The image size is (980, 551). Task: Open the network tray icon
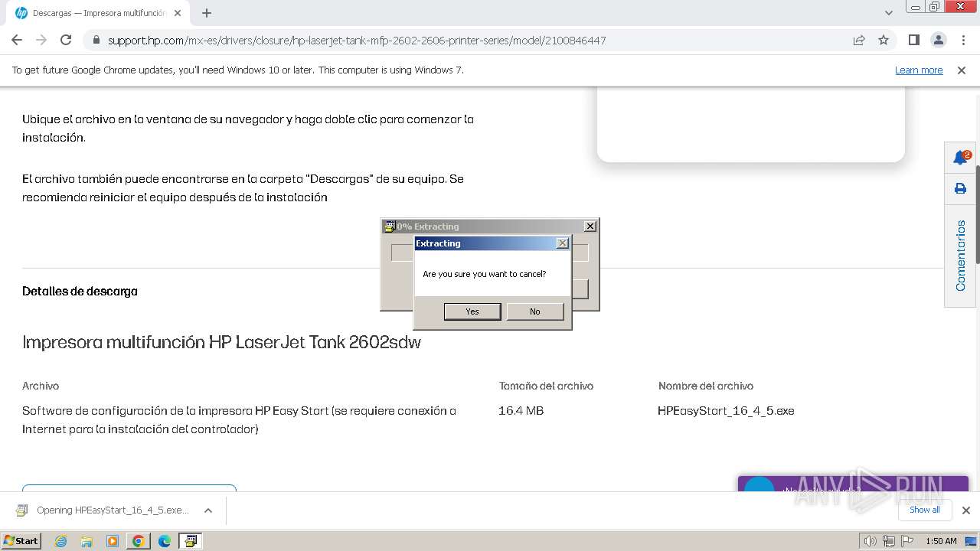click(888, 541)
